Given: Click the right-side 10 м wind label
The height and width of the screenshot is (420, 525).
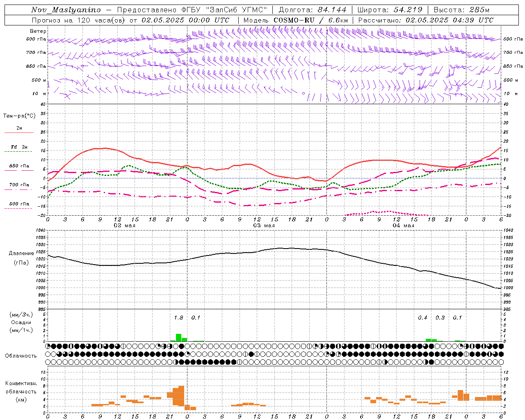Looking at the screenshot, I should click(510, 94).
